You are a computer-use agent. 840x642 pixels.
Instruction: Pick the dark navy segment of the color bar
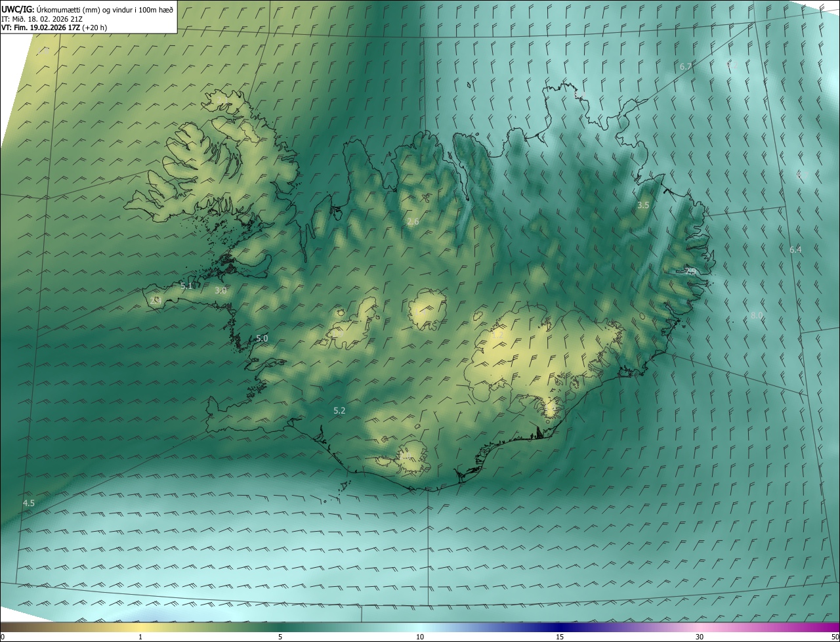tap(560, 627)
